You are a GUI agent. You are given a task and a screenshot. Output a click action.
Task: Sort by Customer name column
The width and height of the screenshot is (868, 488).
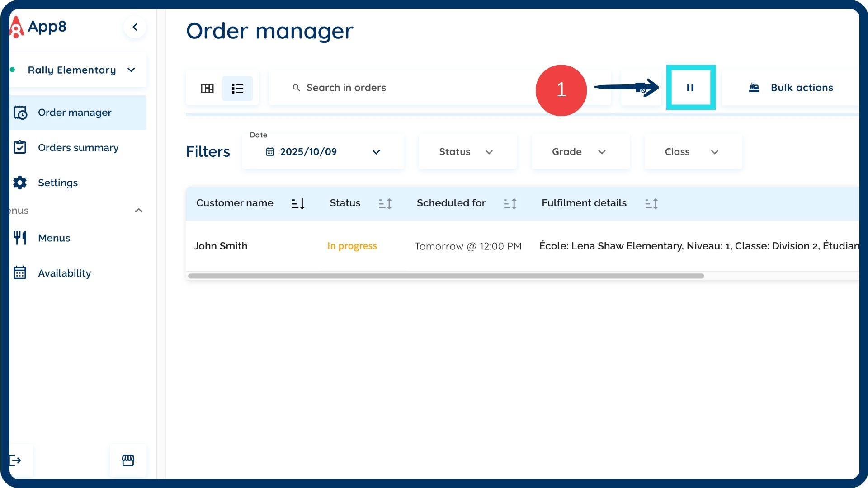coord(298,204)
